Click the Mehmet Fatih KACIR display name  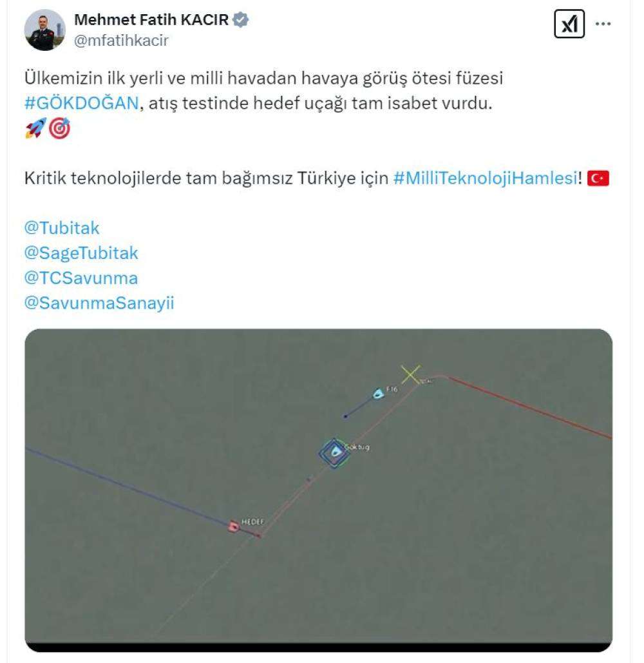[x=151, y=19]
